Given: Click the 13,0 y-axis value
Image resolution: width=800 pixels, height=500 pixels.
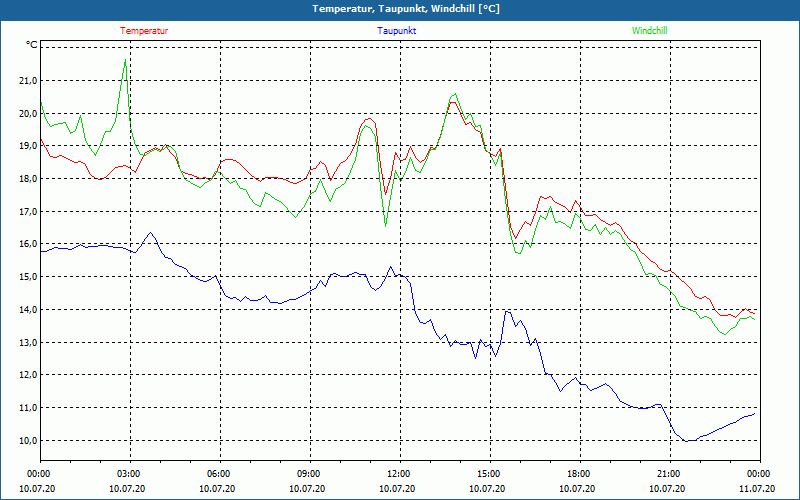Looking at the screenshot, I should [x=28, y=342].
